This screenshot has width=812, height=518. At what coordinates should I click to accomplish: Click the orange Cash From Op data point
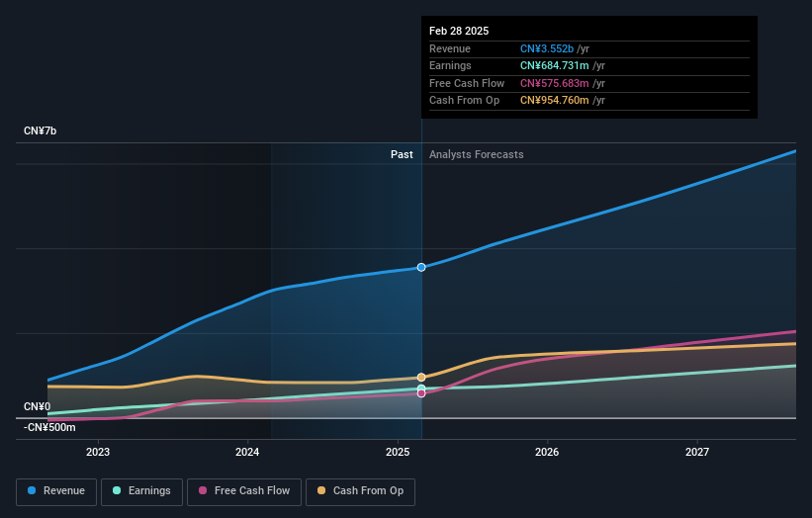point(421,378)
